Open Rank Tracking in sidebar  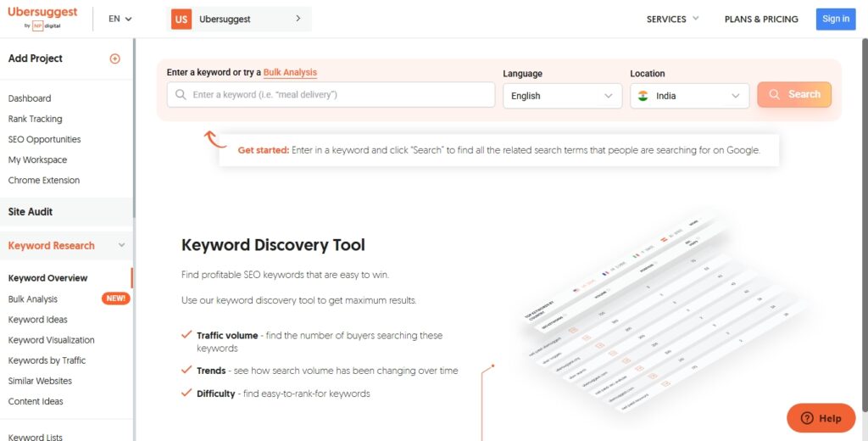pos(36,119)
